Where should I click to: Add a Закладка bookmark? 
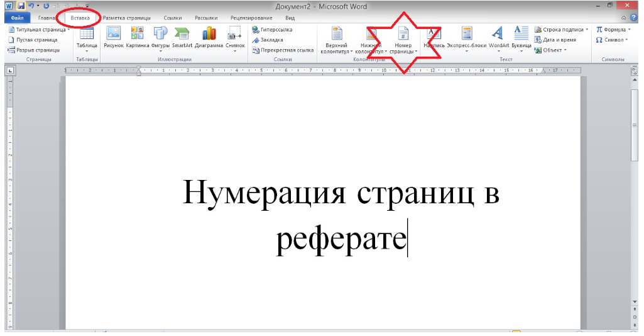click(x=268, y=40)
